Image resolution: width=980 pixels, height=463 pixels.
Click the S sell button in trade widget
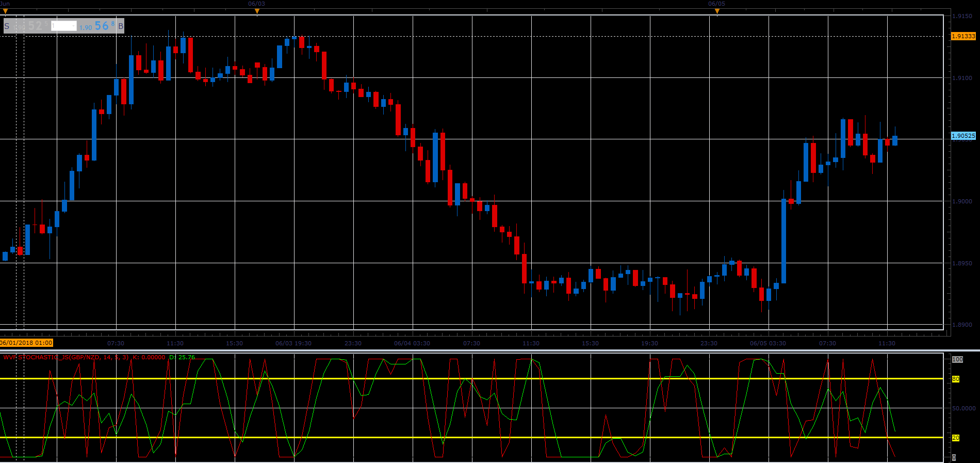tap(7, 26)
